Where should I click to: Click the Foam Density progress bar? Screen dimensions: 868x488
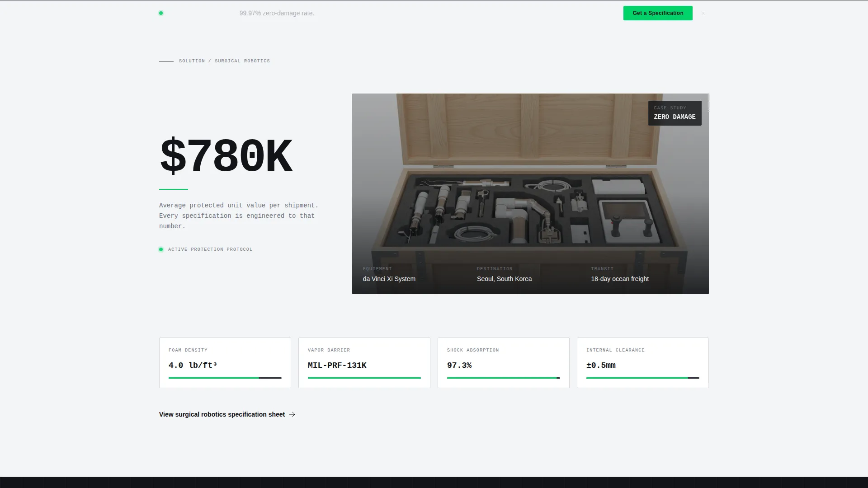(225, 378)
